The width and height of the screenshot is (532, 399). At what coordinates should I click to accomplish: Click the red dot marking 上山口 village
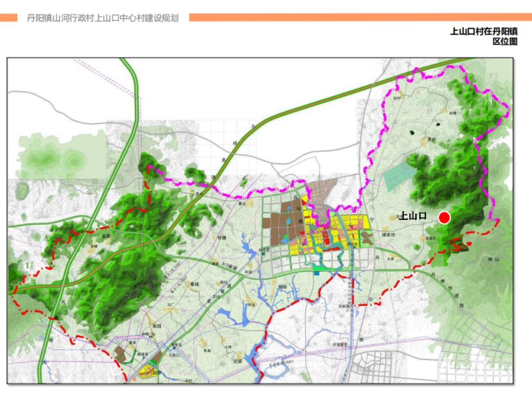445,218
